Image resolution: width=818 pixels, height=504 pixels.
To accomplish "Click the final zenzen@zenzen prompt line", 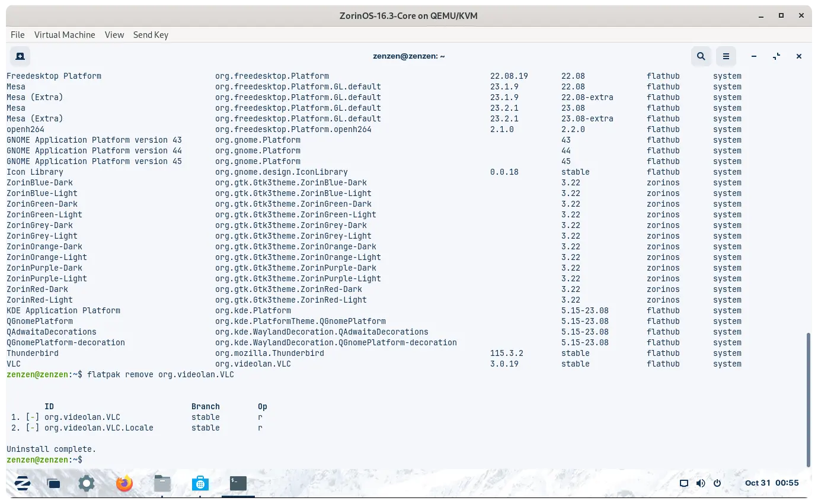I will coord(44,460).
